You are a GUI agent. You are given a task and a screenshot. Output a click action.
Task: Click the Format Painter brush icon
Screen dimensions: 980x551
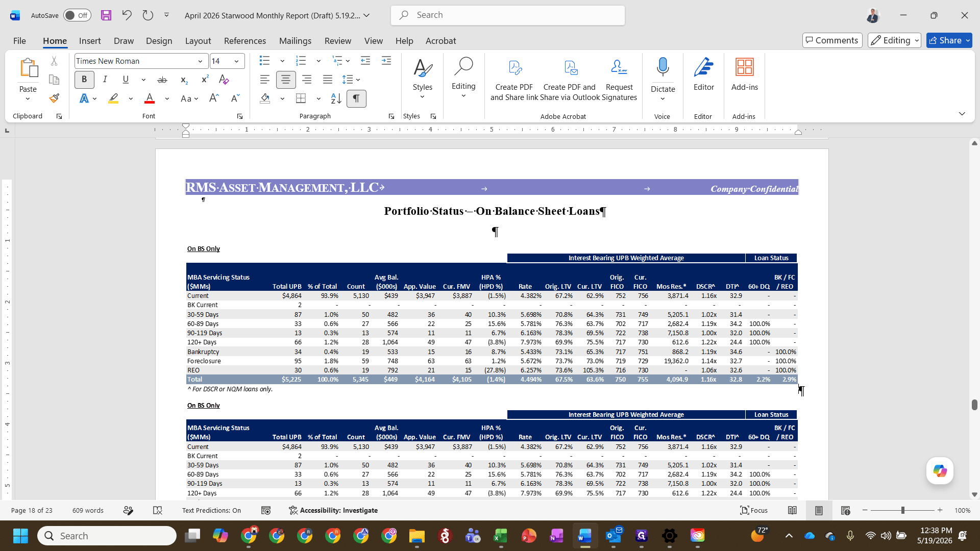[x=54, y=98]
